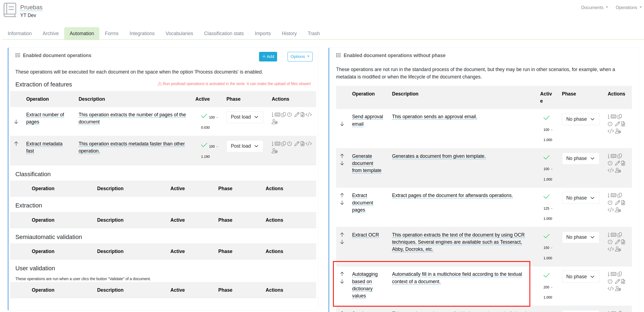Click code brackets icon for Extract number of pages

tap(309, 114)
